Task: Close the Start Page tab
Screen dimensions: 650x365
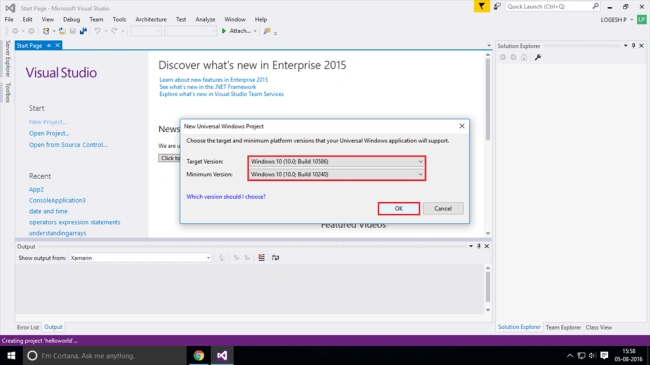Action: 58,45
